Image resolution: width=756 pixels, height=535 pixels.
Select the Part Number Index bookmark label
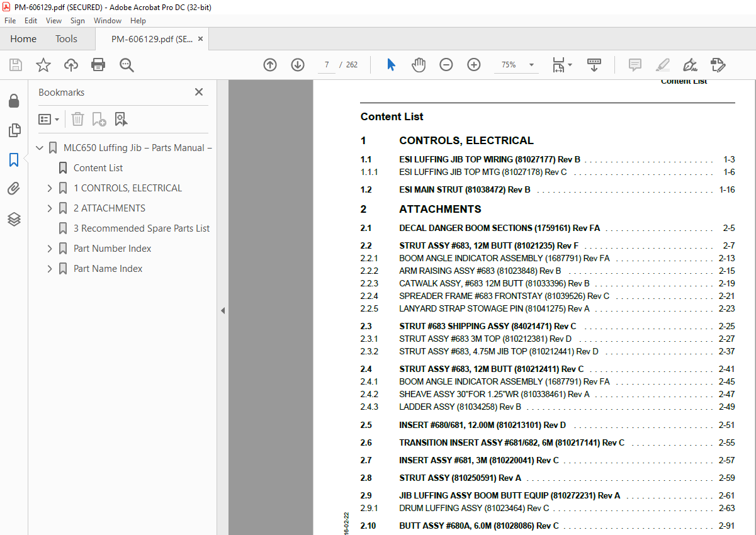pos(113,249)
